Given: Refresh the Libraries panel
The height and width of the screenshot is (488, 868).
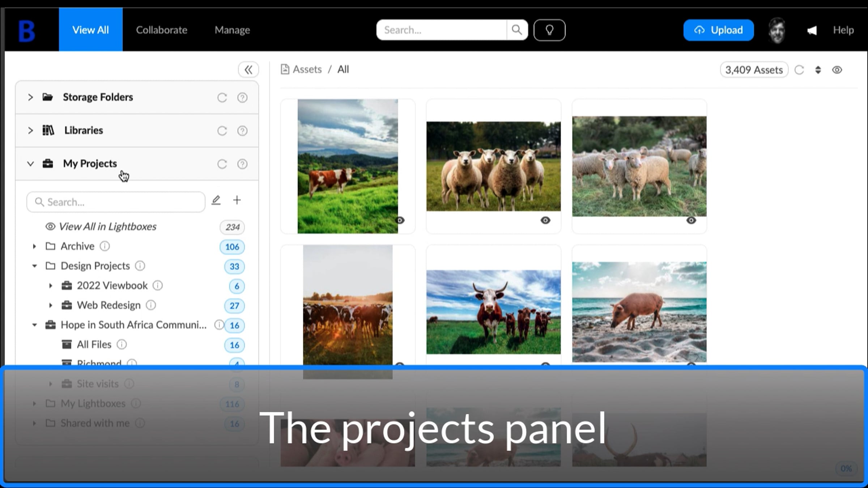Looking at the screenshot, I should click(222, 131).
